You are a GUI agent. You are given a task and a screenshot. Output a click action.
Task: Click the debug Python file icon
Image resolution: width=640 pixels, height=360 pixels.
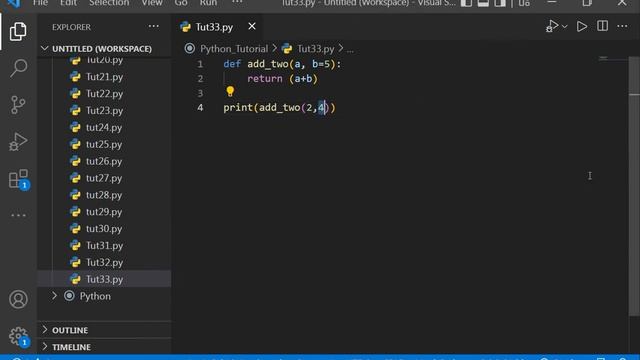pyautogui.click(x=551, y=27)
